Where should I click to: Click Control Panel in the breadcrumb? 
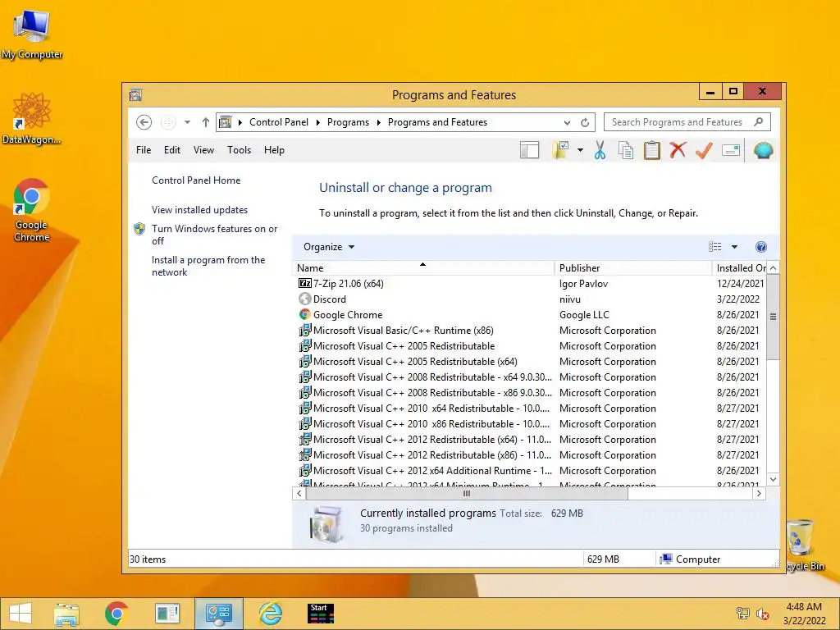pyautogui.click(x=279, y=122)
